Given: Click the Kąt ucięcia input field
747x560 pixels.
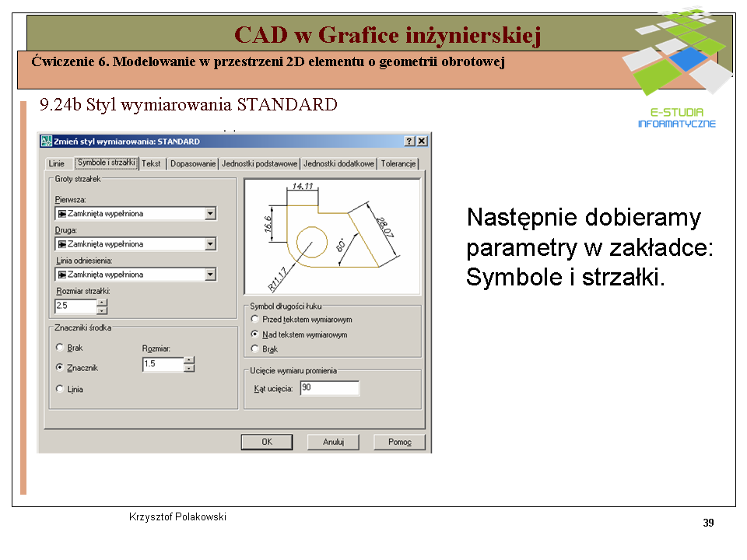Looking at the screenshot, I should [329, 388].
